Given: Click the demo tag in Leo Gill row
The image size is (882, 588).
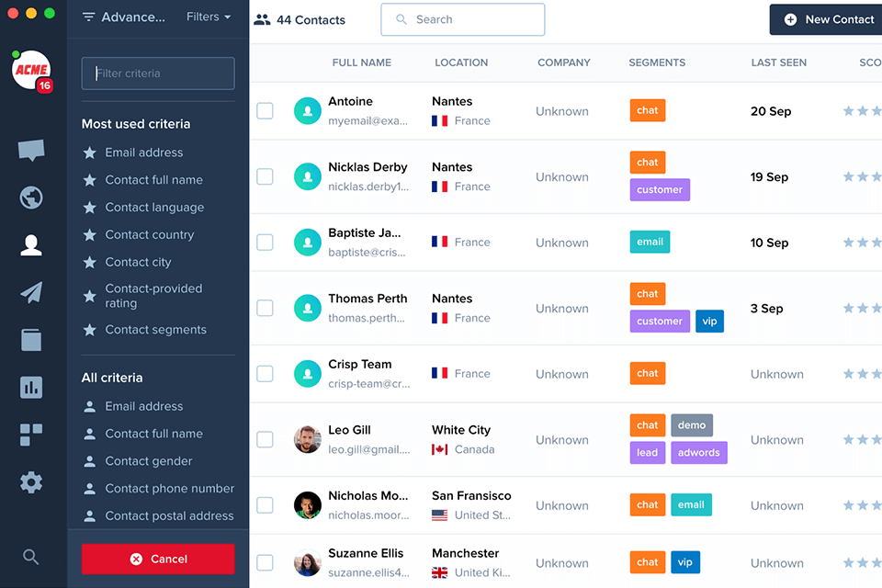Looking at the screenshot, I should (x=692, y=425).
